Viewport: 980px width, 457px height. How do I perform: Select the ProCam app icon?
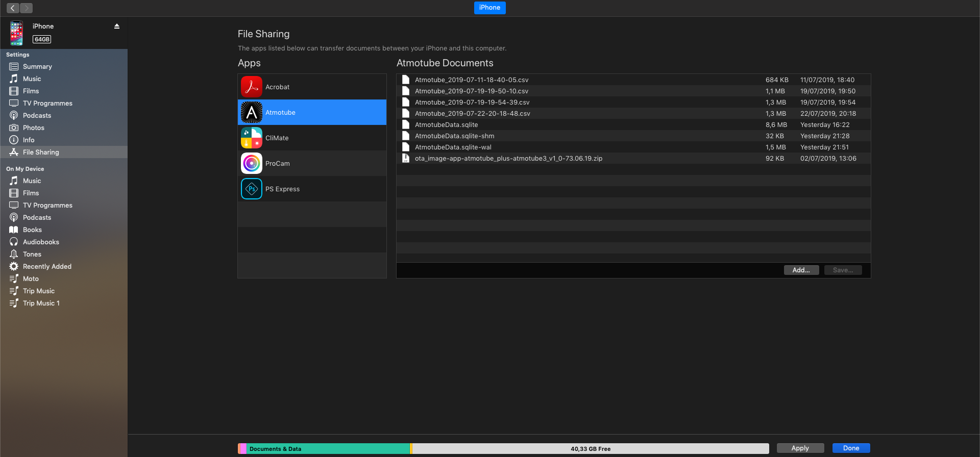[252, 163]
